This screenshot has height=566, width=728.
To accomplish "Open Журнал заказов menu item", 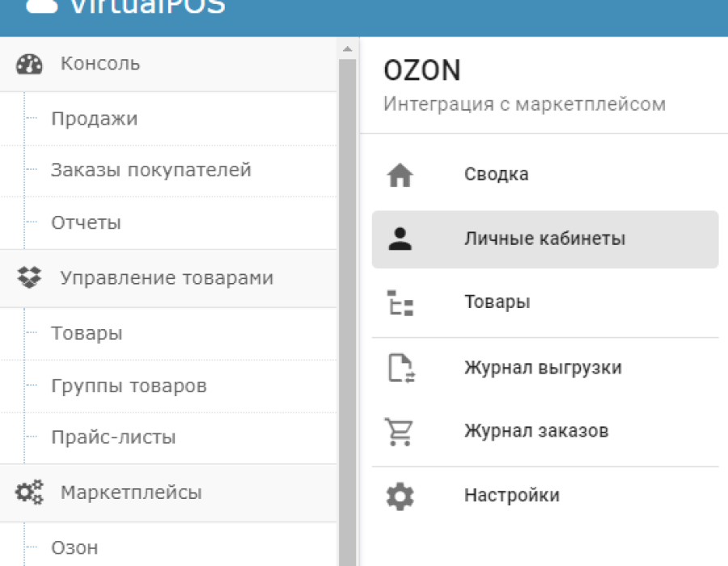I will click(545, 432).
